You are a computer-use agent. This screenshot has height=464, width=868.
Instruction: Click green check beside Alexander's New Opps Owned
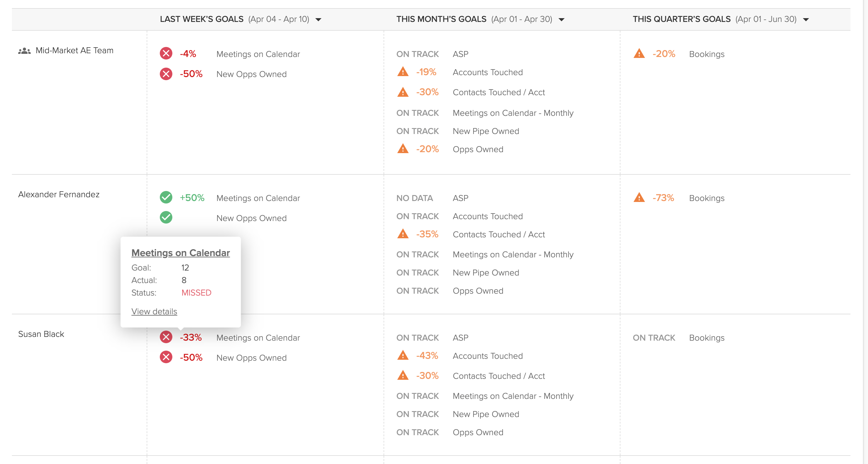[166, 218]
